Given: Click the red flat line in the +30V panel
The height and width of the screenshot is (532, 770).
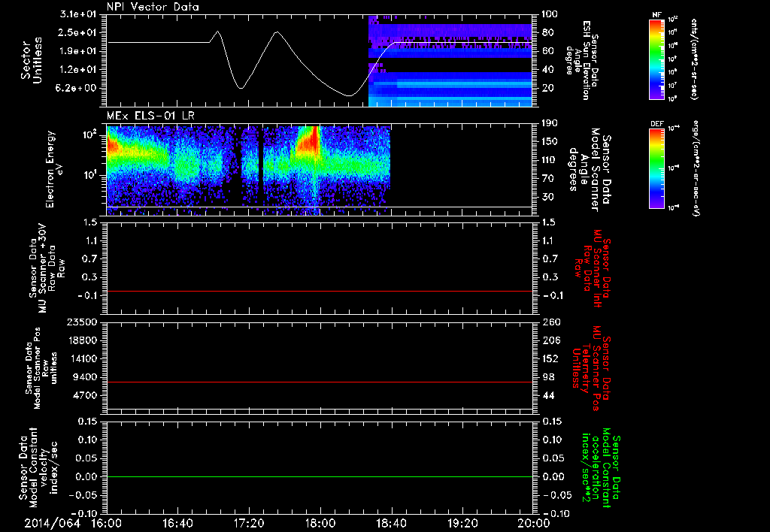Looking at the screenshot, I should 319,292.
